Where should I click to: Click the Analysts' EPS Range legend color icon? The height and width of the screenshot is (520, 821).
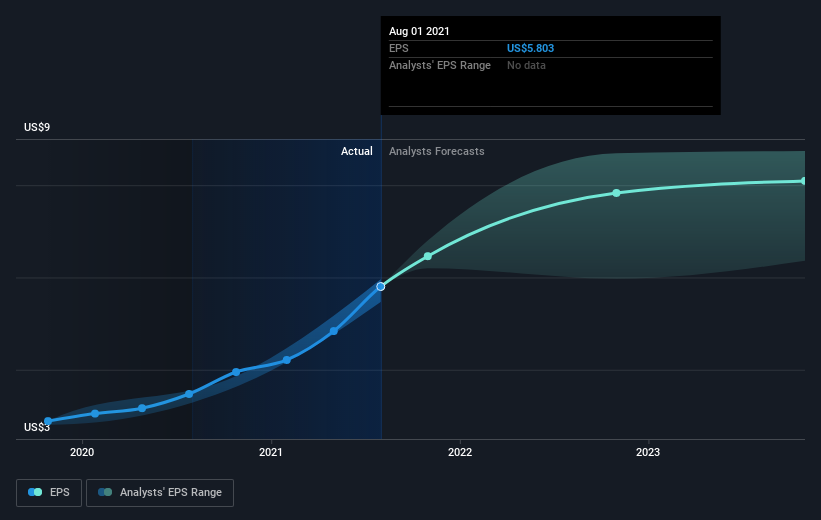coord(105,492)
